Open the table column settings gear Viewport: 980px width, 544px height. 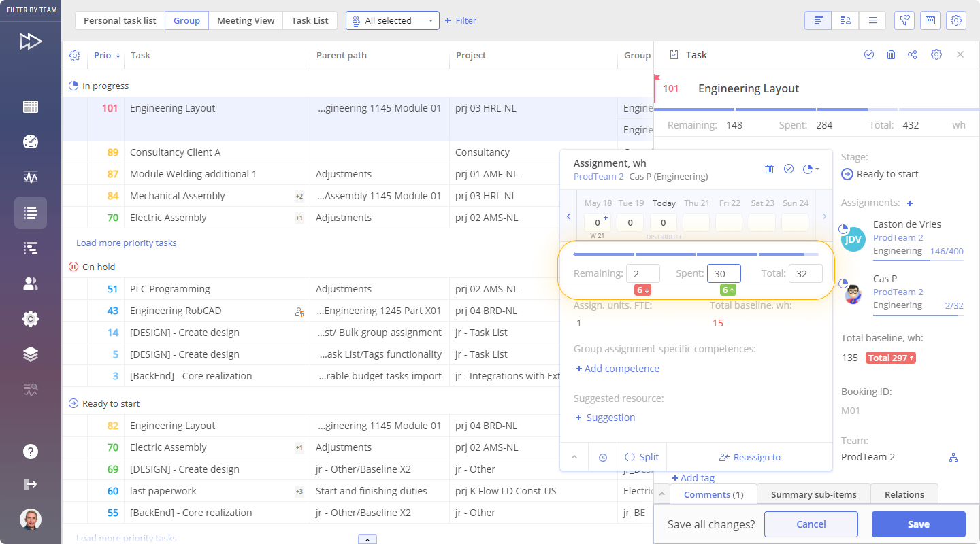75,56
